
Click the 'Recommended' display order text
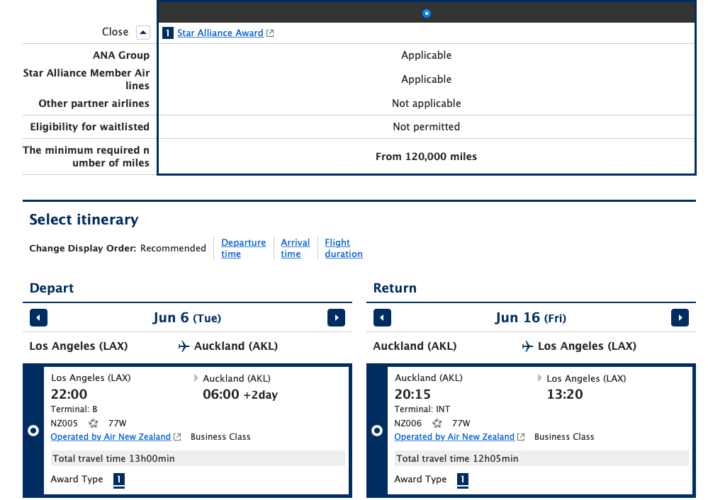[x=173, y=248]
